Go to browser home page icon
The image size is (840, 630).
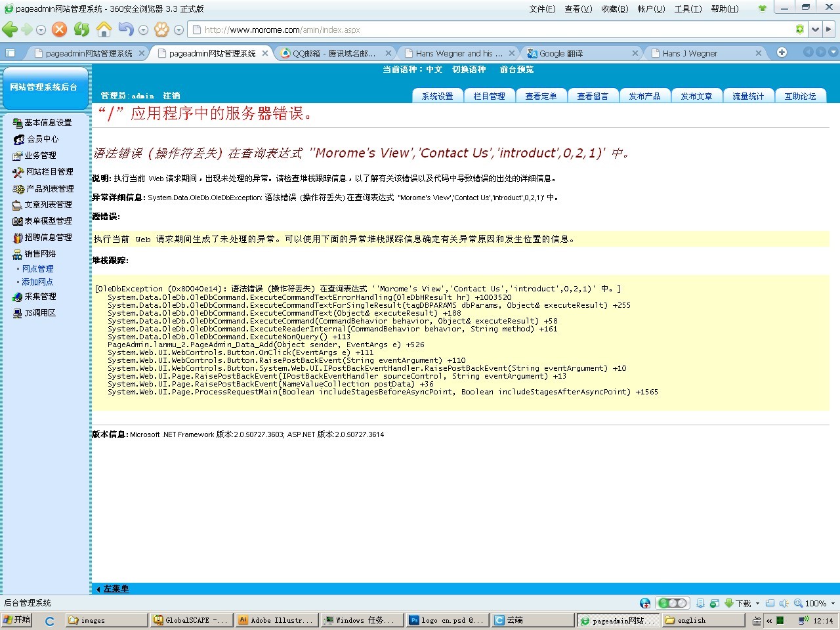pos(104,30)
